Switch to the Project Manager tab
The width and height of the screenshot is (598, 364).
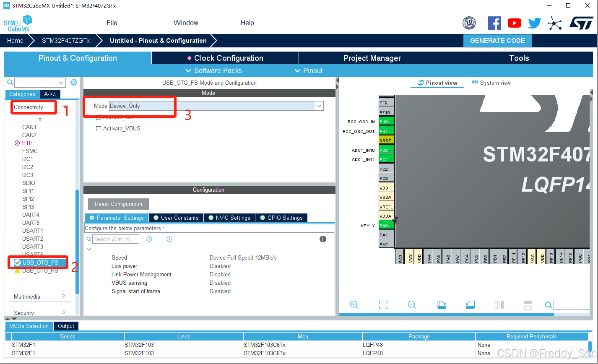(x=372, y=58)
